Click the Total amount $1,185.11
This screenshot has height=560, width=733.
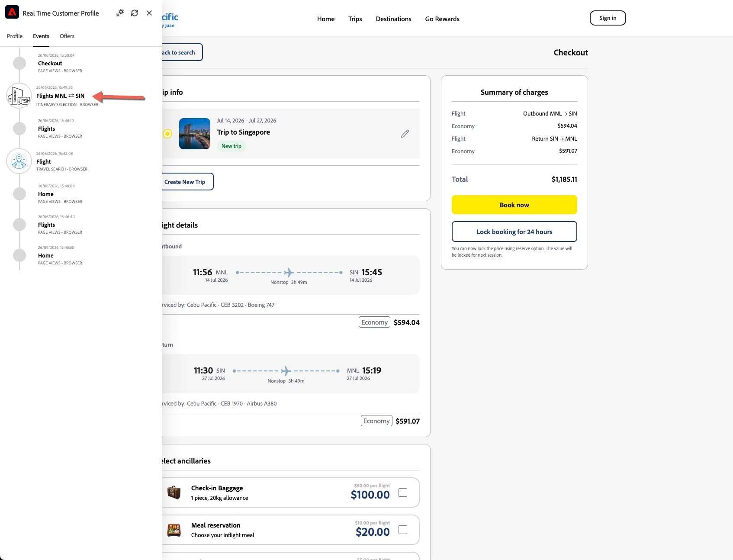click(564, 179)
